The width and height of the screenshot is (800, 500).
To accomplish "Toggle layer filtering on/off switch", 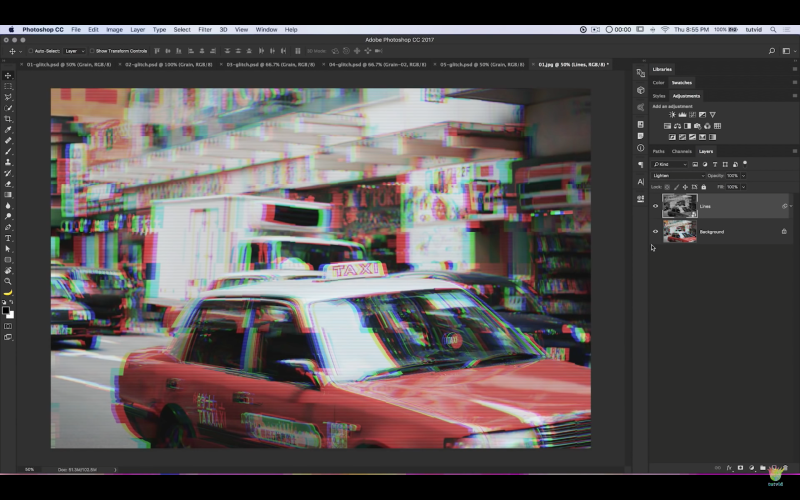I will (745, 164).
